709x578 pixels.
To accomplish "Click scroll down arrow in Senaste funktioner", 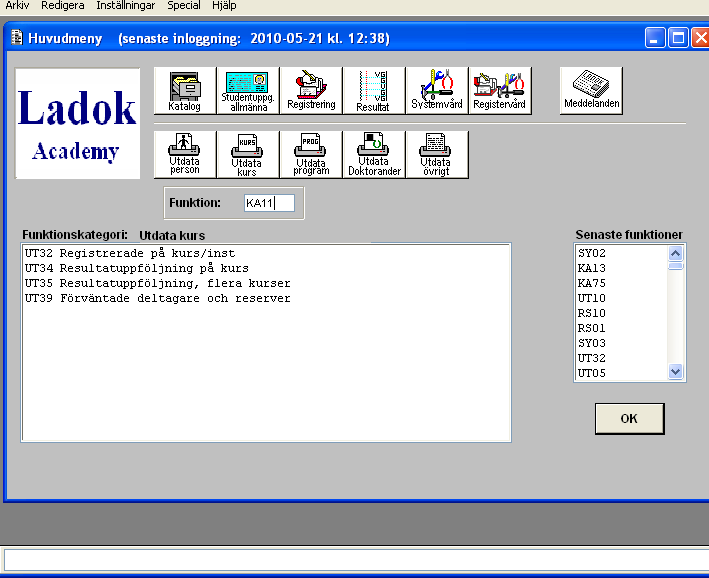I will point(676,372).
